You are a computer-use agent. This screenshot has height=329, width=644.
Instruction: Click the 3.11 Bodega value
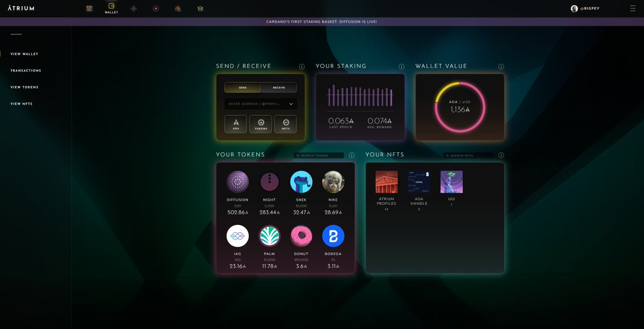333,266
